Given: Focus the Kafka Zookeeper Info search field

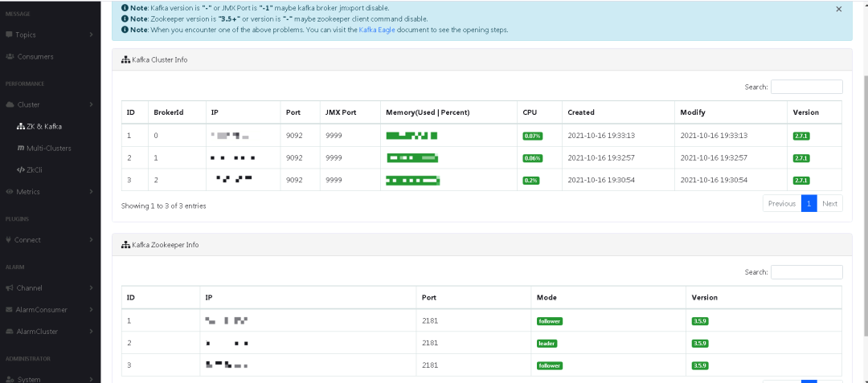Looking at the screenshot, I should click(807, 272).
